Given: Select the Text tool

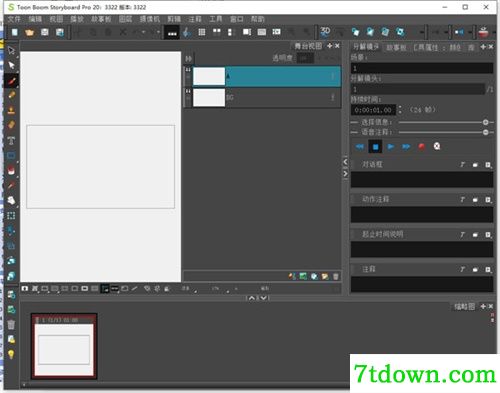Looking at the screenshot, I should pyautogui.click(x=11, y=140).
